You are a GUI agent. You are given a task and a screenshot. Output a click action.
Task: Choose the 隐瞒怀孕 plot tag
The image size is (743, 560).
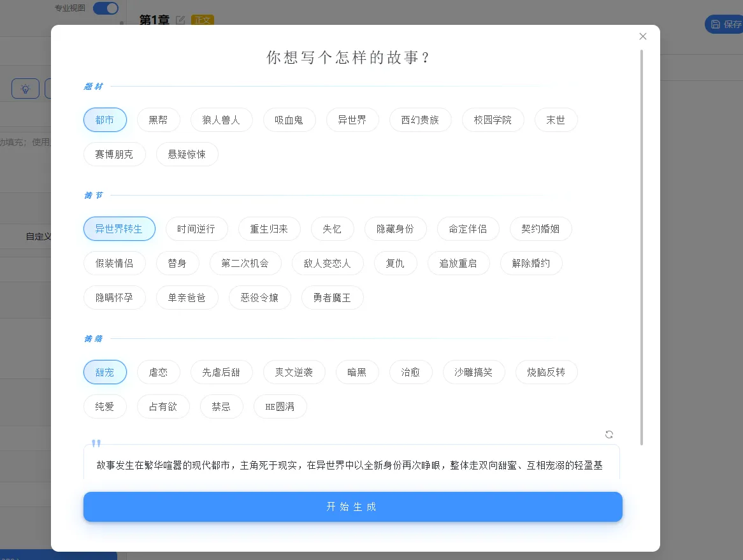[114, 298]
